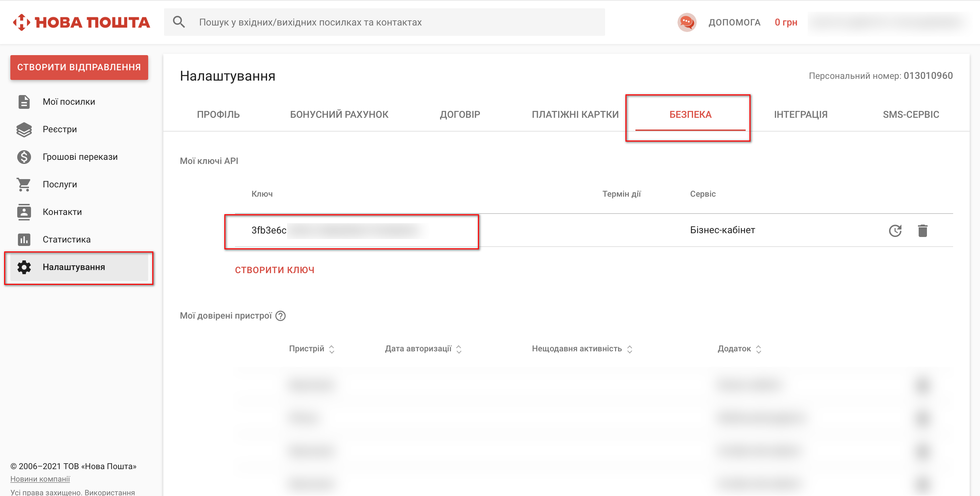Open the help chat bubble icon
Image resolution: width=980 pixels, height=496 pixels.
click(x=687, y=22)
